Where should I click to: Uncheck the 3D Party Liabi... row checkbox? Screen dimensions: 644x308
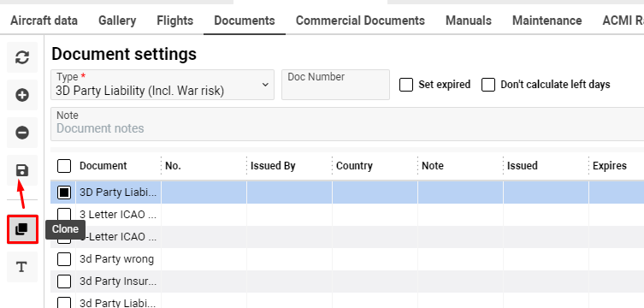(x=64, y=192)
